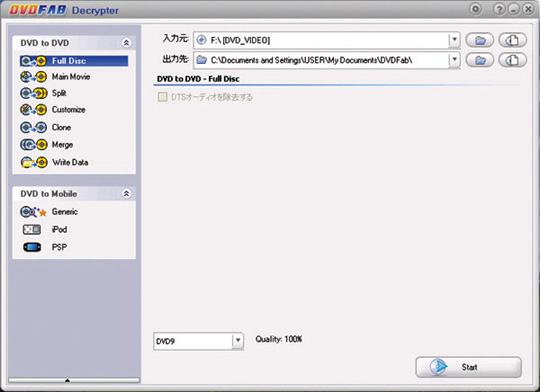Choose the Customize mode label
Image resolution: width=540 pixels, height=392 pixels.
coord(69,110)
